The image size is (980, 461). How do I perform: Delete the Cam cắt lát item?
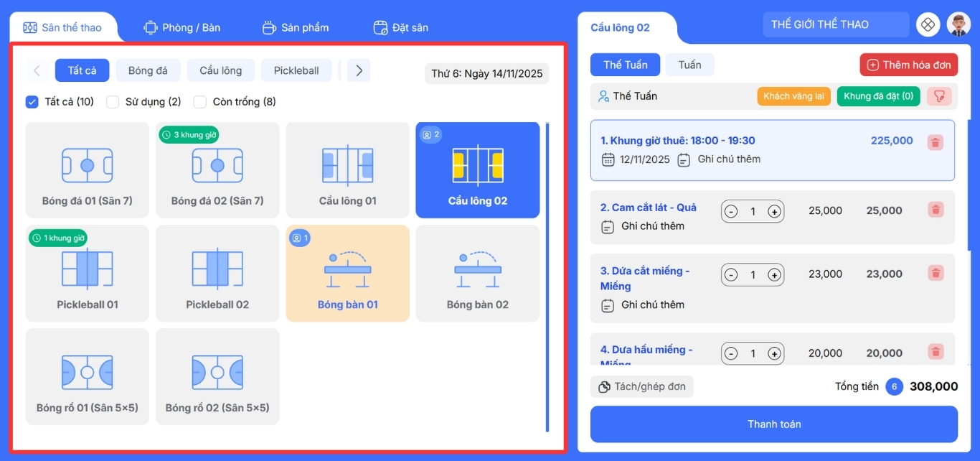pos(935,210)
